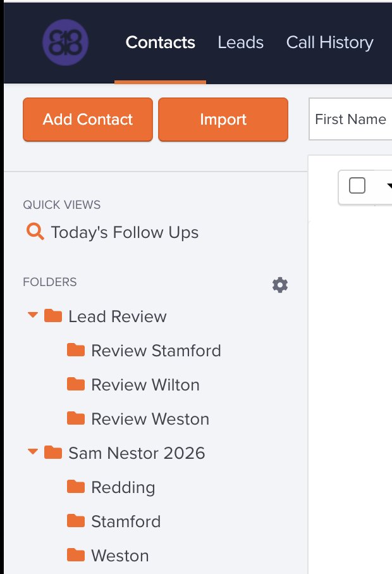
Task: Open folder settings gear icon
Action: click(x=280, y=285)
